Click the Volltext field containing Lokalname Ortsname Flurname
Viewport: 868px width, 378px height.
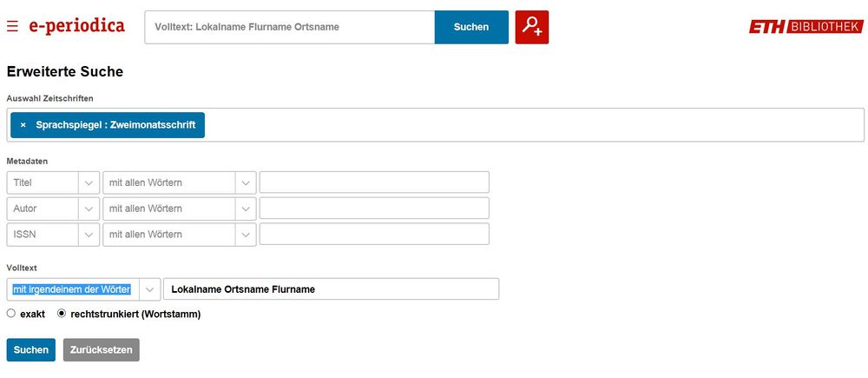331,289
